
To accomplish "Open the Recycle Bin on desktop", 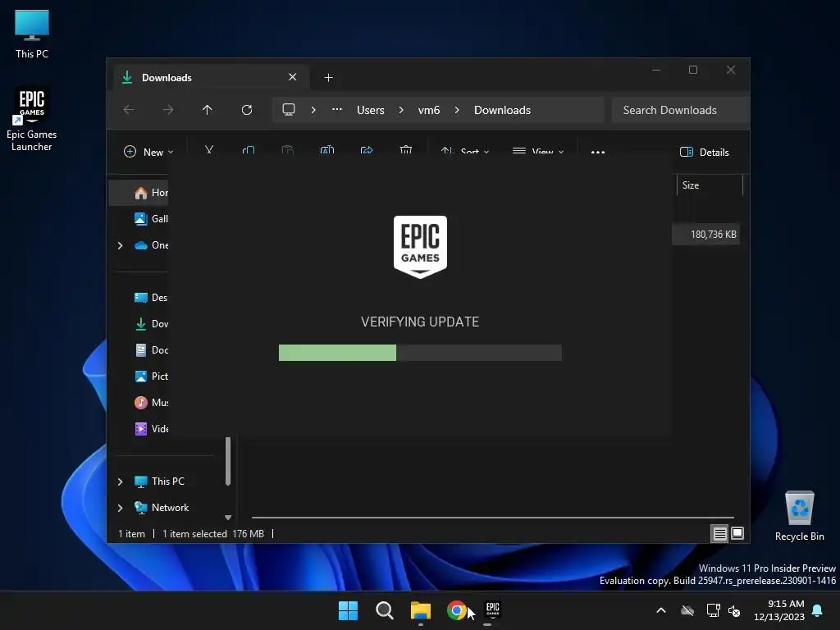I will 799,516.
